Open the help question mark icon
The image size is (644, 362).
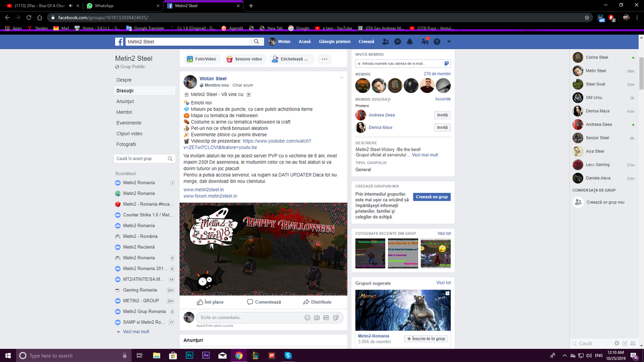tap(437, 41)
